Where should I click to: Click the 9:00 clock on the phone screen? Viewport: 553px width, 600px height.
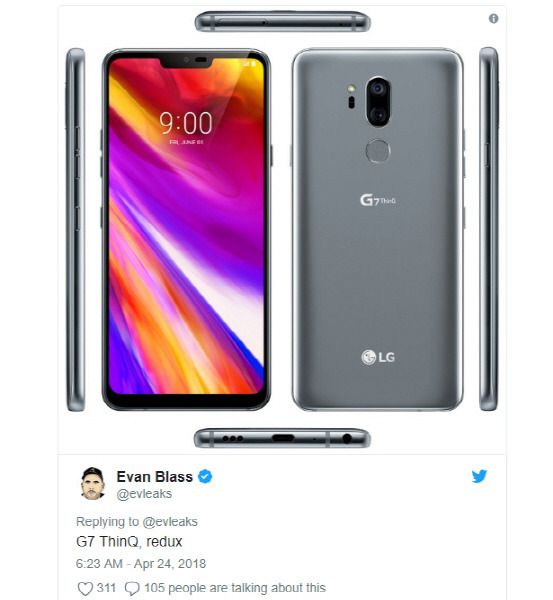click(186, 123)
